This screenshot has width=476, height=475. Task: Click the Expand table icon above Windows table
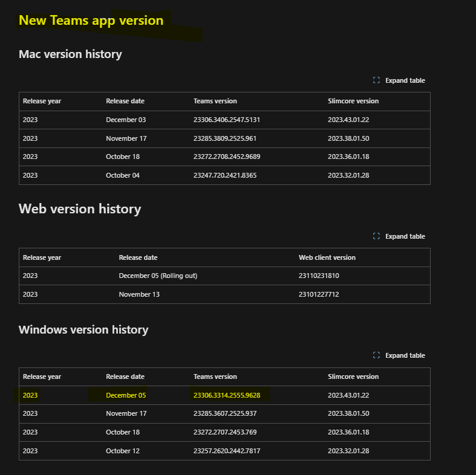376,355
